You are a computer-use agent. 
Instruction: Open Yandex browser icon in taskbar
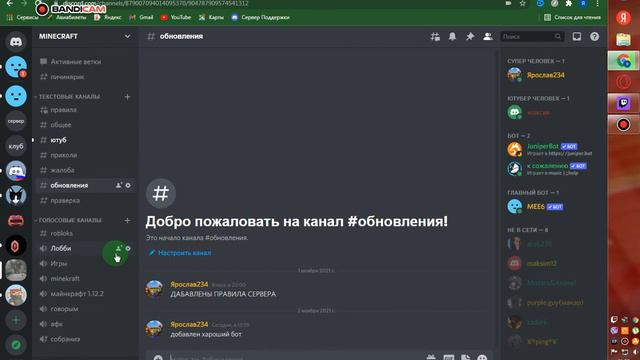pyautogui.click(x=623, y=18)
